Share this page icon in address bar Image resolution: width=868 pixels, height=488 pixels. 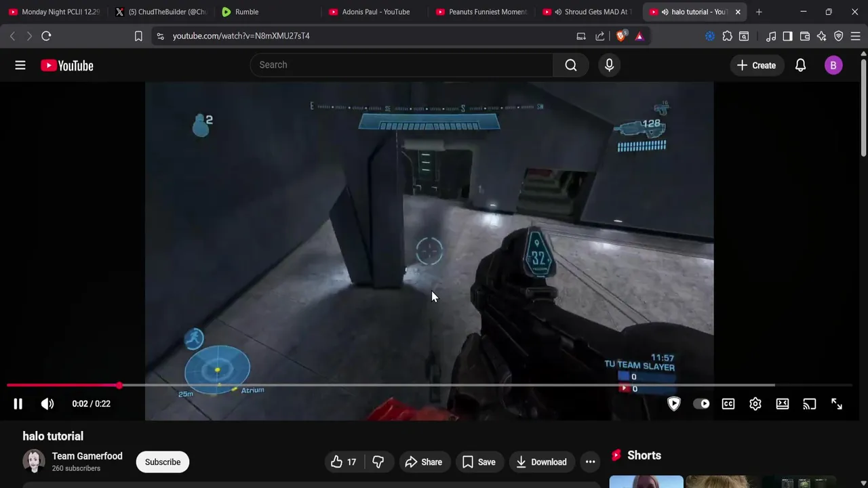coord(600,36)
